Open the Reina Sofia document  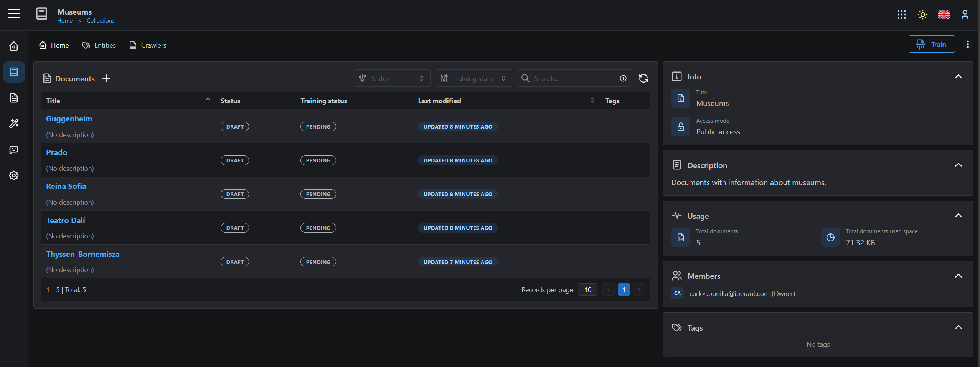coord(66,186)
